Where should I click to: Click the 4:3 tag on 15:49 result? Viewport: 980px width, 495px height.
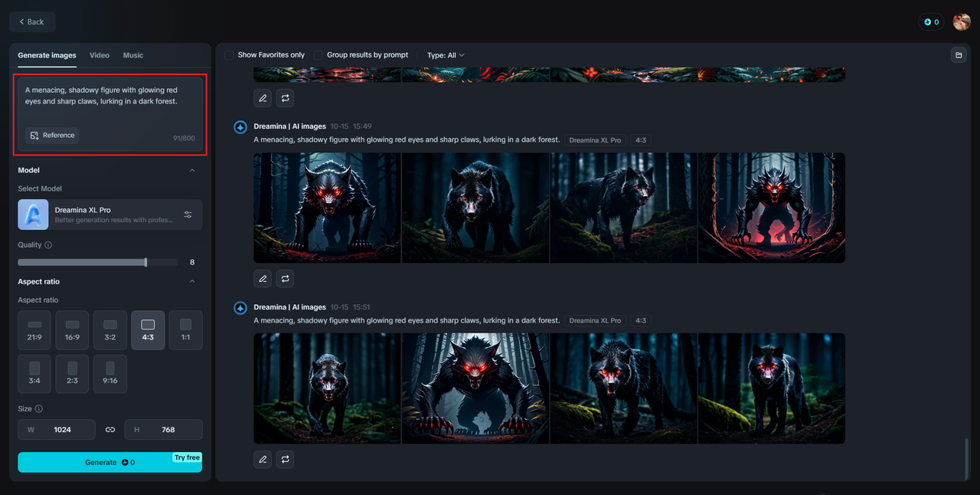point(641,140)
